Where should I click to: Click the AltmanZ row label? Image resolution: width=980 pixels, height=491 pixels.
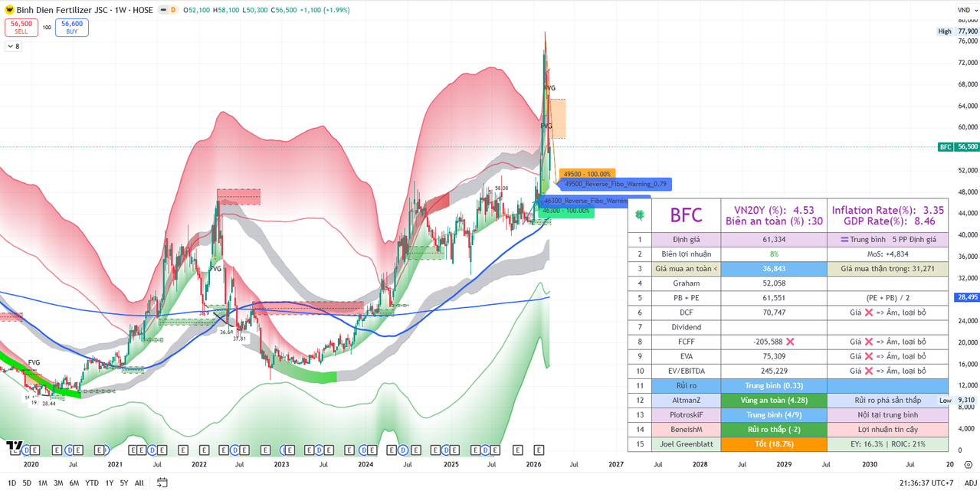pyautogui.click(x=686, y=400)
